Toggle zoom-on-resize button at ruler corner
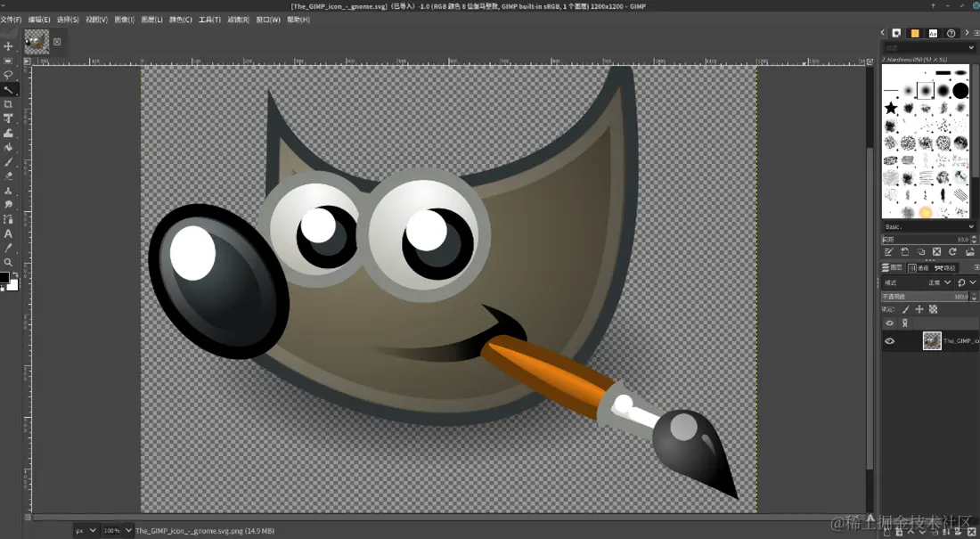This screenshot has width=980, height=539. pyautogui.click(x=870, y=61)
